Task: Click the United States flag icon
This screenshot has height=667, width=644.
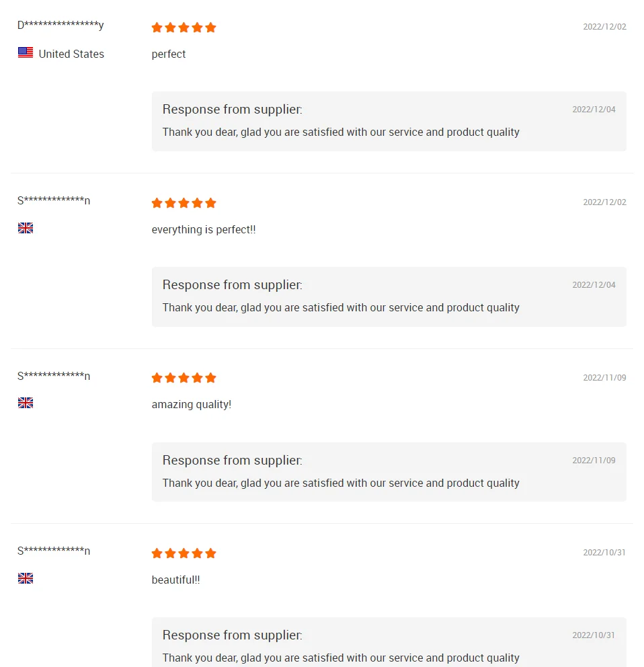Action: point(26,53)
